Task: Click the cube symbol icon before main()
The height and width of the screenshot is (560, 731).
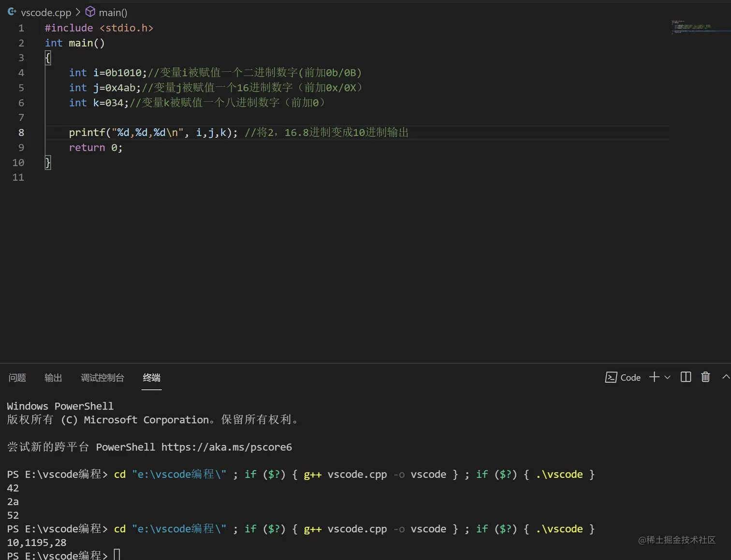Action: click(90, 12)
